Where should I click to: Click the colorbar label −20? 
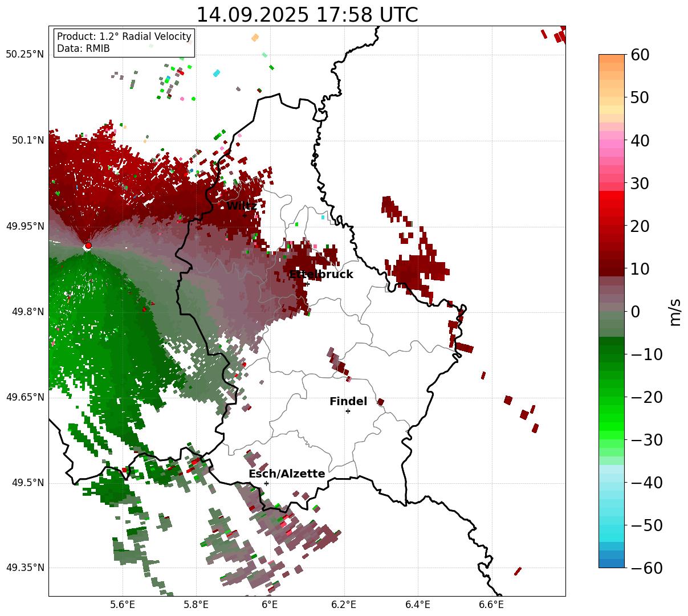point(646,397)
